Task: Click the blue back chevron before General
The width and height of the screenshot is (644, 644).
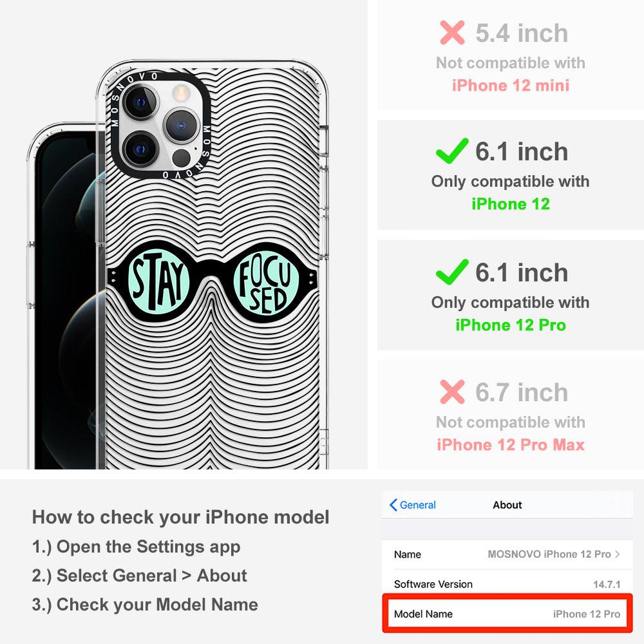Action: (393, 505)
